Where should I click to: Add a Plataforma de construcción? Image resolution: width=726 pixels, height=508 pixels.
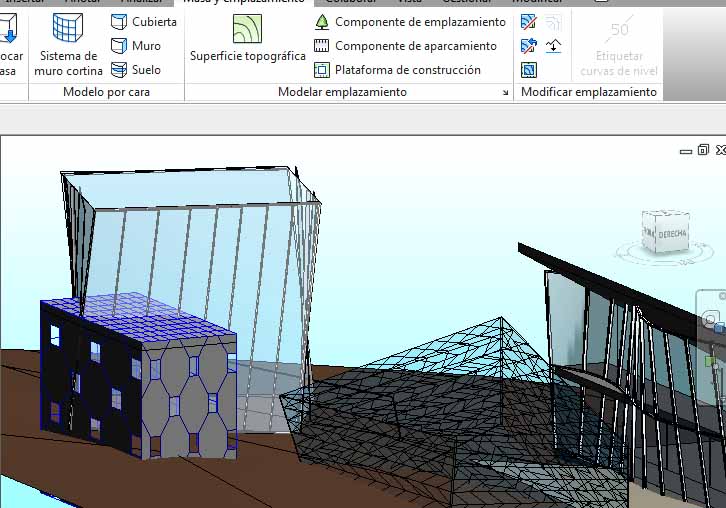click(397, 70)
